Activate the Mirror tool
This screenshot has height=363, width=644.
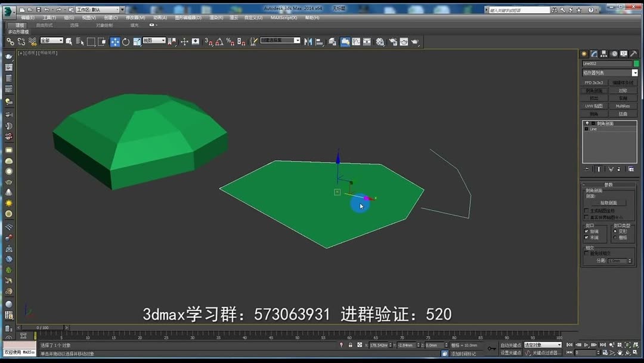(x=309, y=41)
